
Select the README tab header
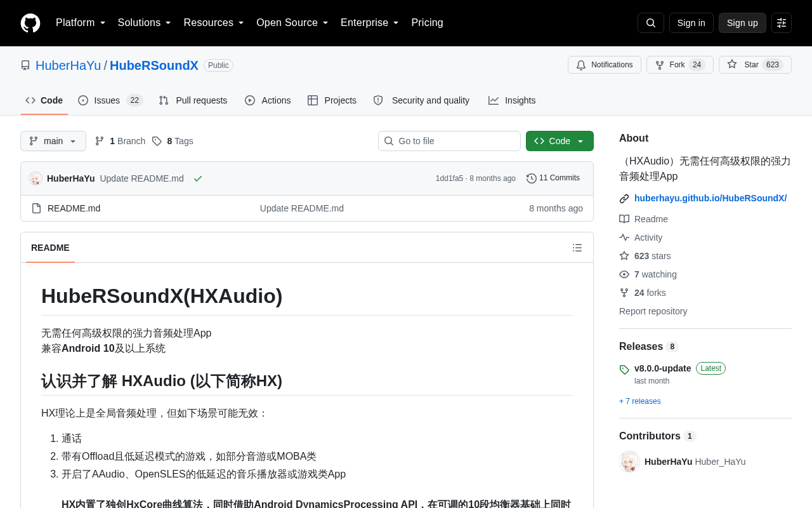click(x=50, y=248)
